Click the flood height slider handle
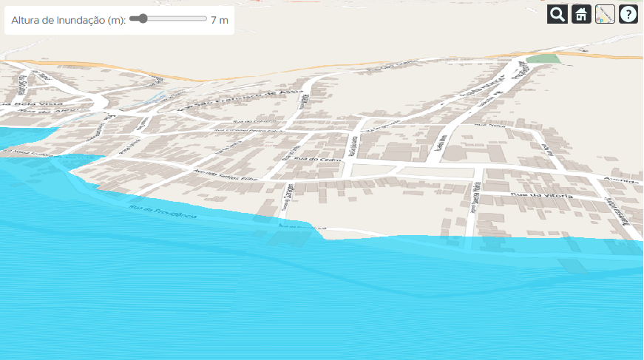This screenshot has height=360, width=644. click(x=142, y=19)
